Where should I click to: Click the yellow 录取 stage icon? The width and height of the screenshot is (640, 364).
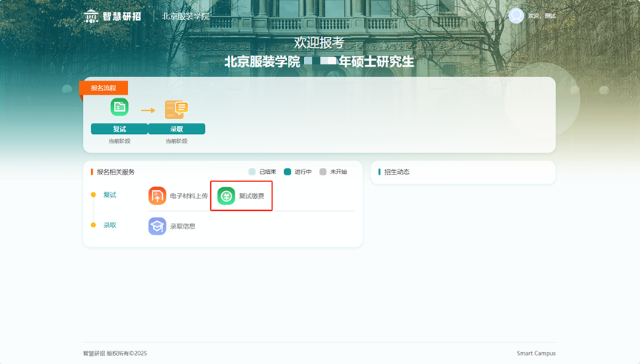click(176, 109)
